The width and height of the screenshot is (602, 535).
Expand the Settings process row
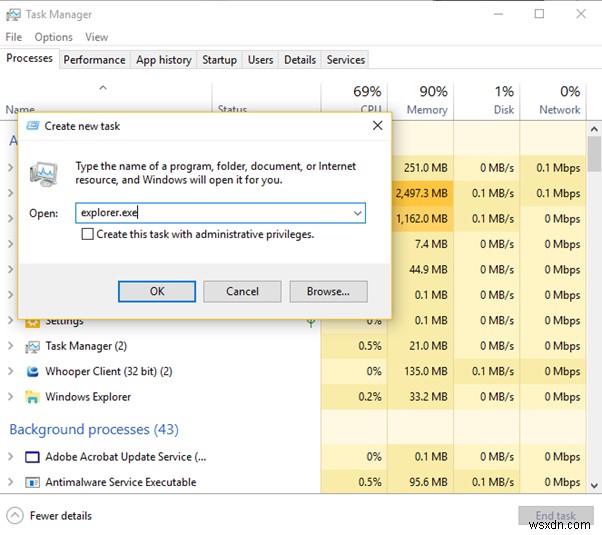pyautogui.click(x=11, y=320)
